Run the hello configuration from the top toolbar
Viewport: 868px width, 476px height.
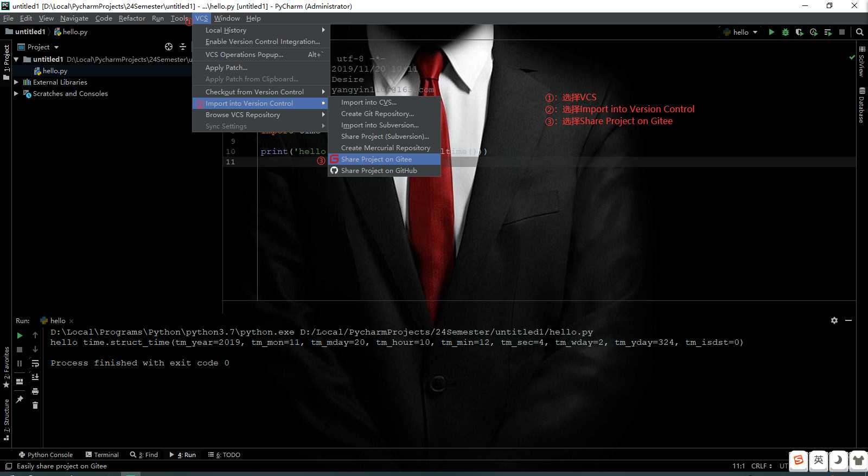[x=771, y=32]
